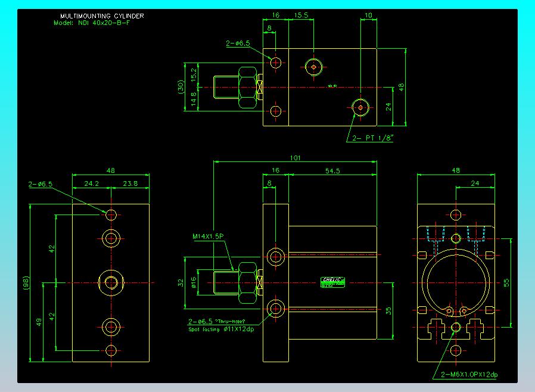Click the 2-ø6.5 Thru-hole annotation
The width and height of the screenshot is (535, 392).
click(x=217, y=321)
